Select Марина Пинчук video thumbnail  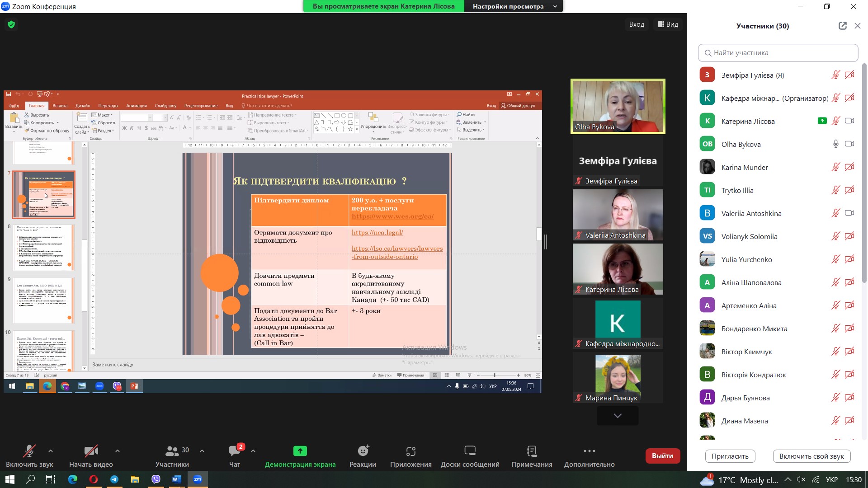point(618,377)
